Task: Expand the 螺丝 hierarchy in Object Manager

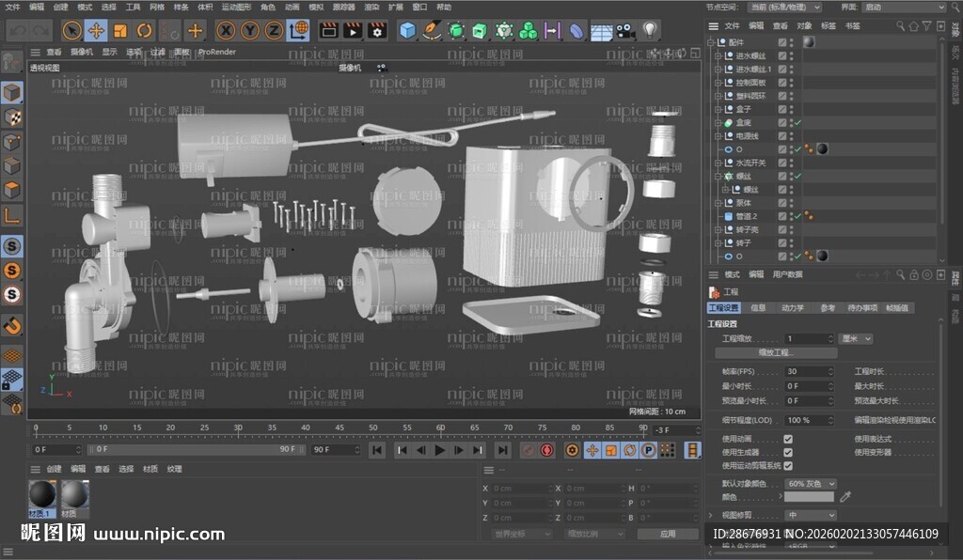Action: click(720, 176)
